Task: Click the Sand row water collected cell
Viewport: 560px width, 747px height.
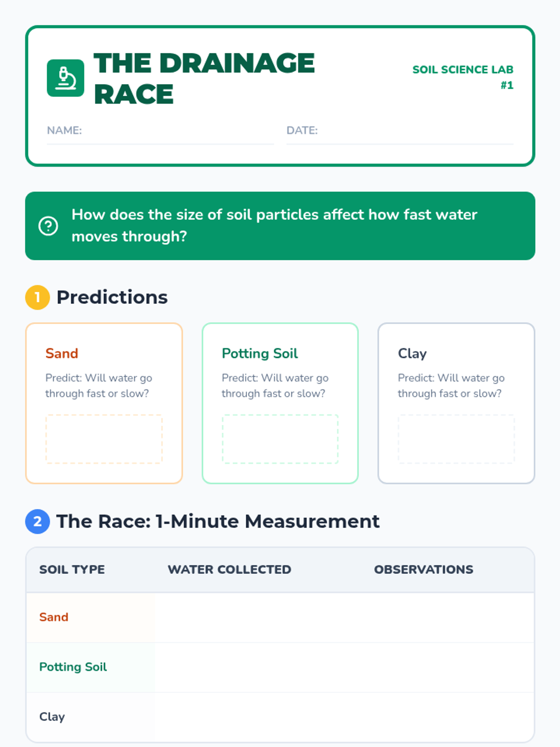Action: click(x=258, y=618)
